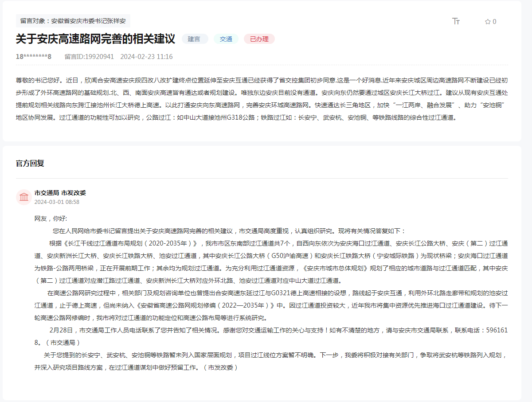Click the reply paragraph mentioning 长江干线过江通道布局规划
Viewport: 532px width, 402px height.
pos(271,262)
